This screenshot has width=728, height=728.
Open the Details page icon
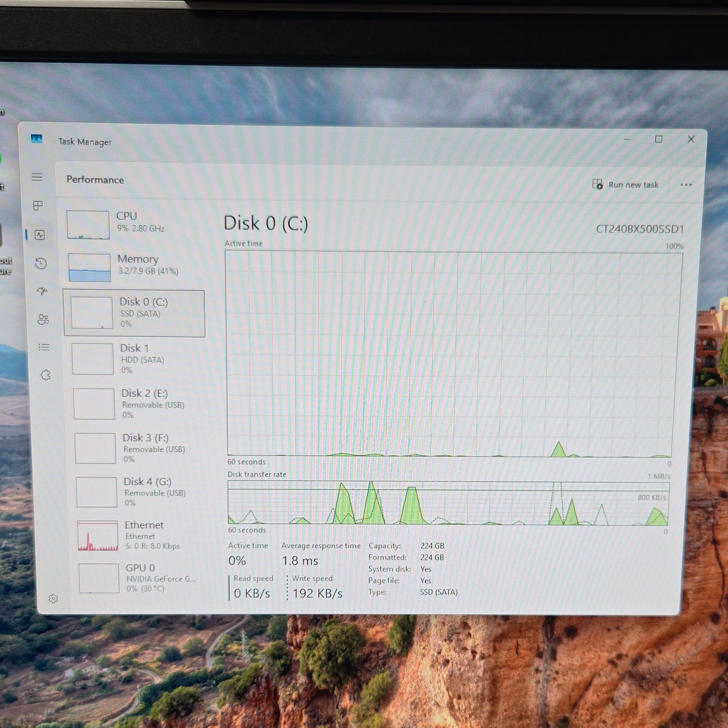click(x=44, y=347)
